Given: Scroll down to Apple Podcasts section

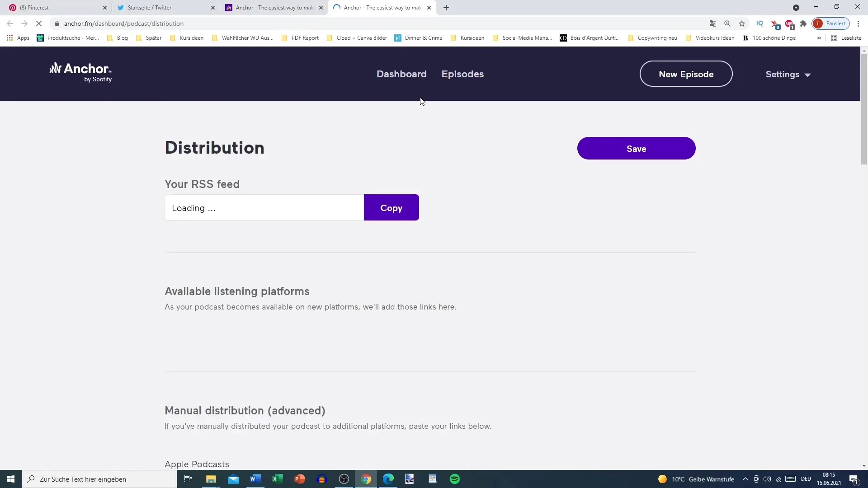Looking at the screenshot, I should pos(197,464).
